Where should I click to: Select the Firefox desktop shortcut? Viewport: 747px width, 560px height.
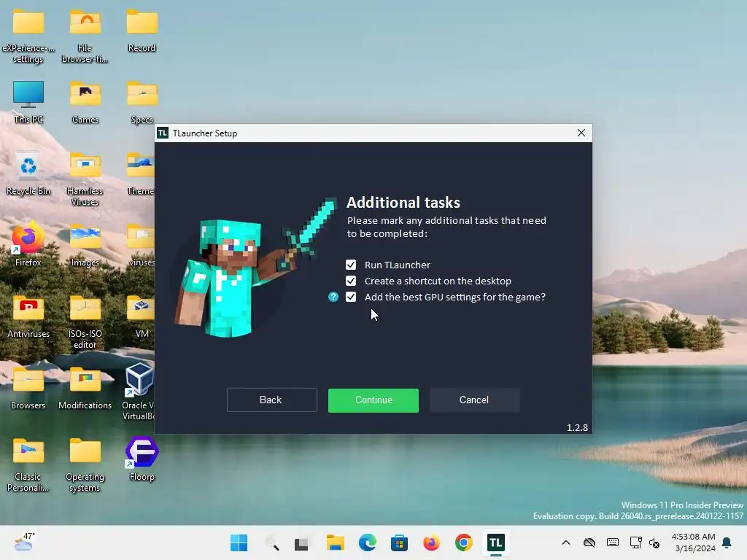coord(28,244)
